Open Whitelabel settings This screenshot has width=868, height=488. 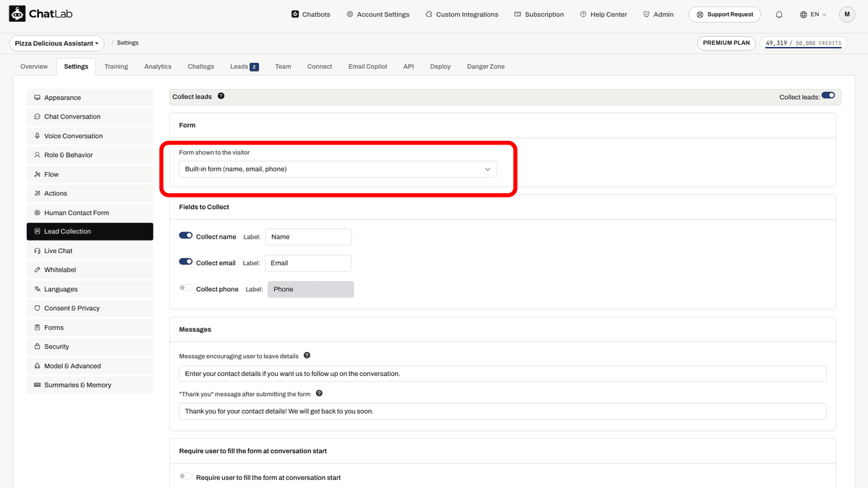click(90, 270)
